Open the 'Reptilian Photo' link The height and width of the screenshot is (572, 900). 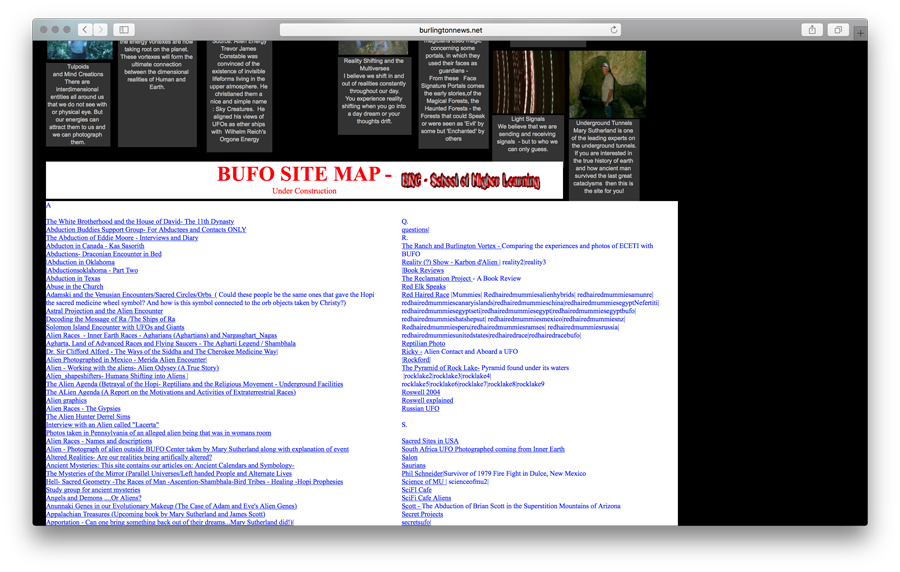(x=423, y=344)
